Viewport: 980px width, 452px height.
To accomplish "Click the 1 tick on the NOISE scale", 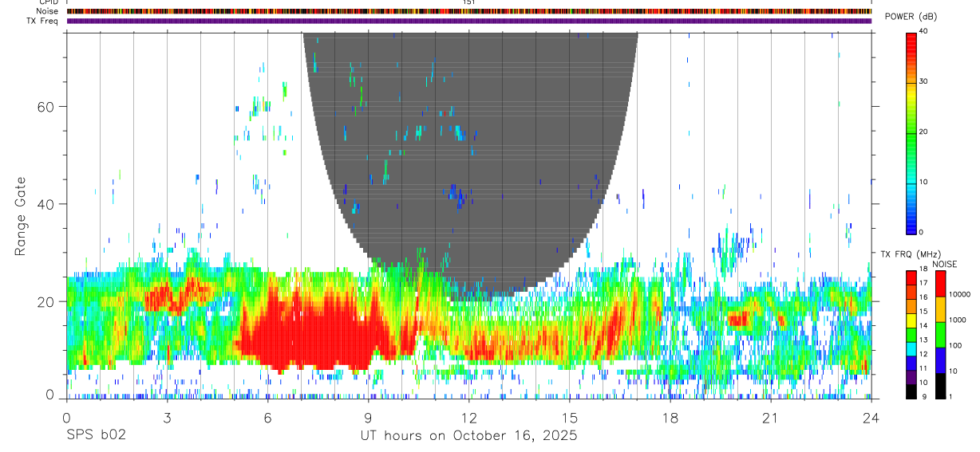I will click(x=950, y=396).
